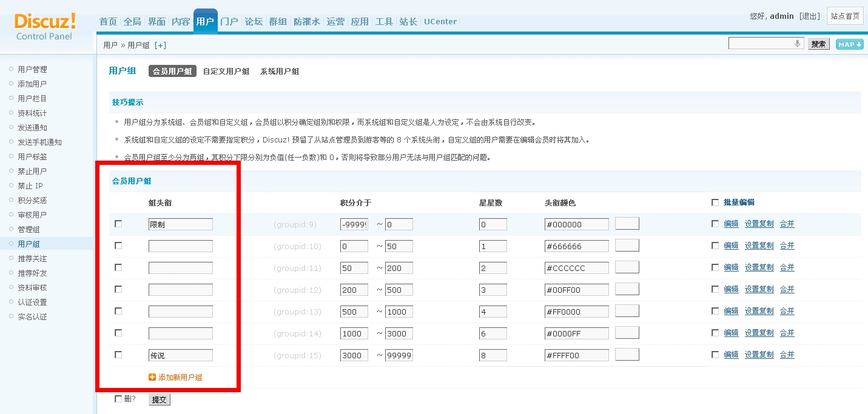Screen dimensions: 868x414
Task: Open 认证设置 in the sidebar
Action: coord(32,302)
